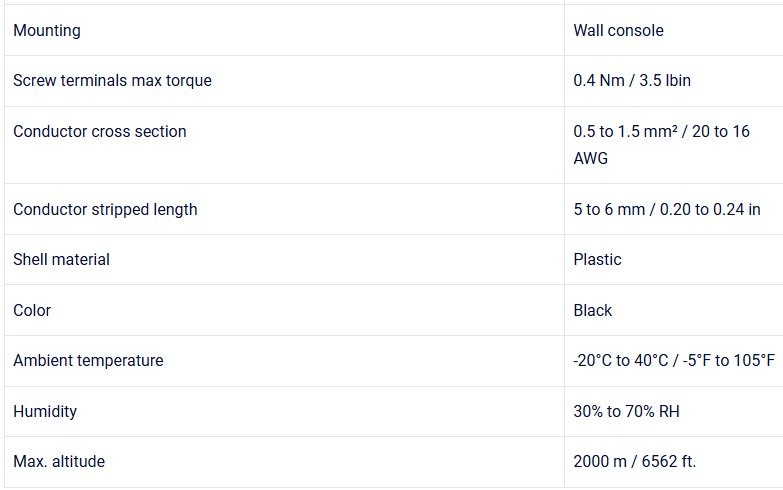
Task: Click the Shell material label
Action: pos(61,259)
